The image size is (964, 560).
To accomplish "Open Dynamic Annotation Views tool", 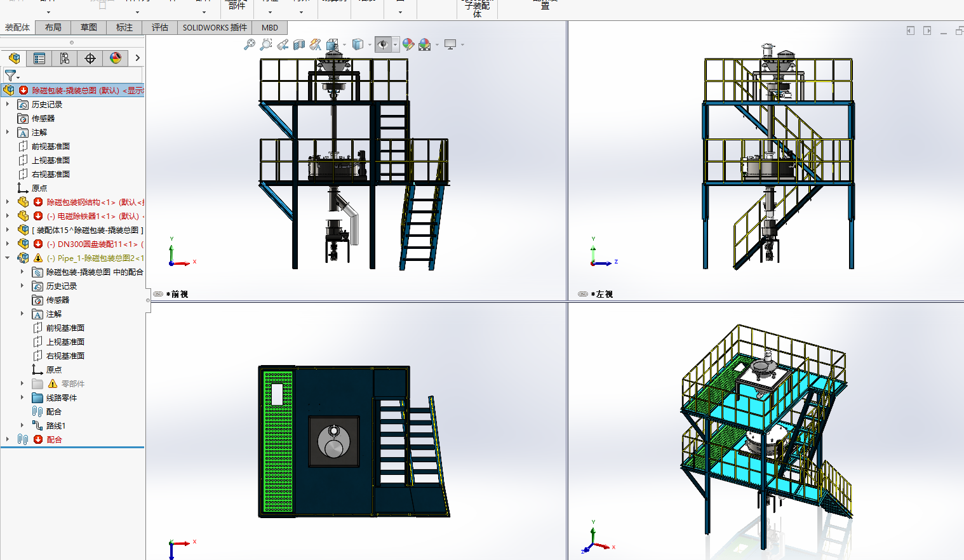I will (316, 44).
